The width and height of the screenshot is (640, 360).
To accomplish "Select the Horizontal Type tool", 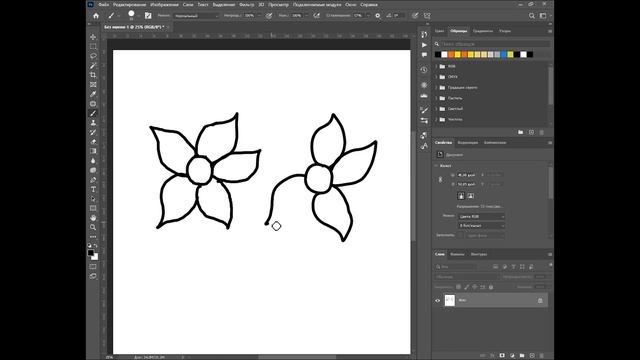I will (93, 189).
